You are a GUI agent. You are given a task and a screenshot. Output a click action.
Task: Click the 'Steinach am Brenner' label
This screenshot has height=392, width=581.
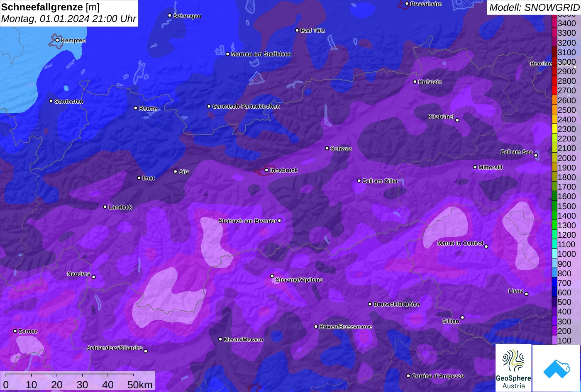click(x=247, y=221)
